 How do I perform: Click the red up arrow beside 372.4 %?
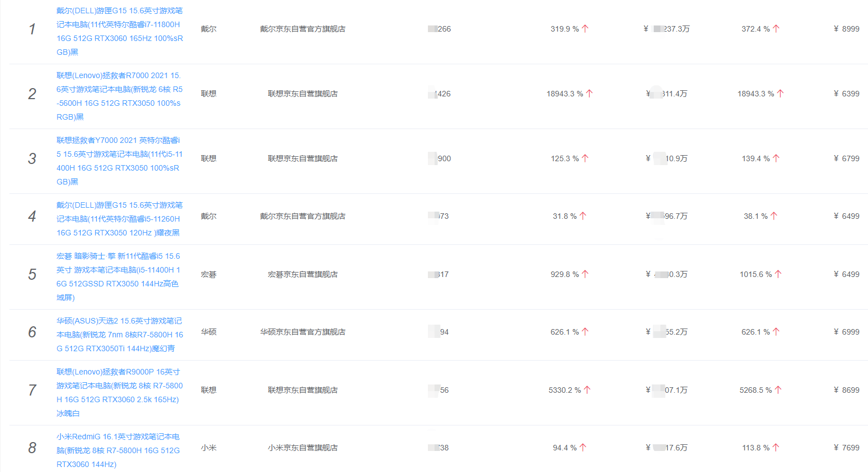(776, 29)
